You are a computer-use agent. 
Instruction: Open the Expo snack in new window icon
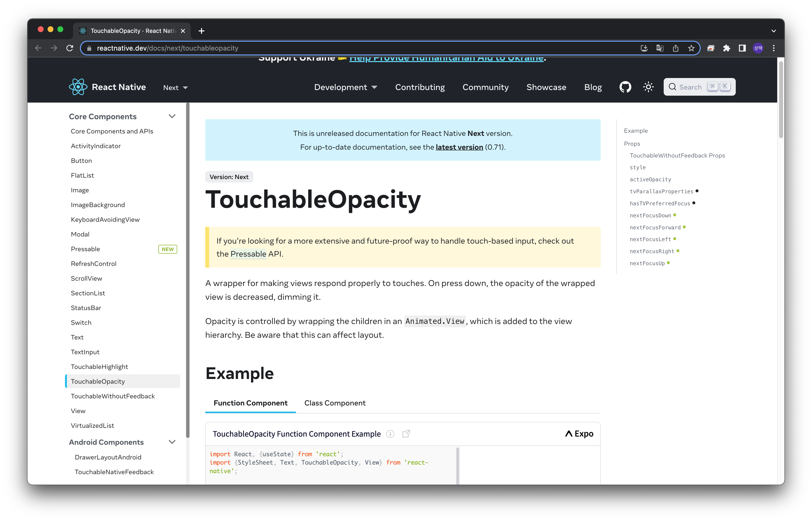[x=406, y=434]
